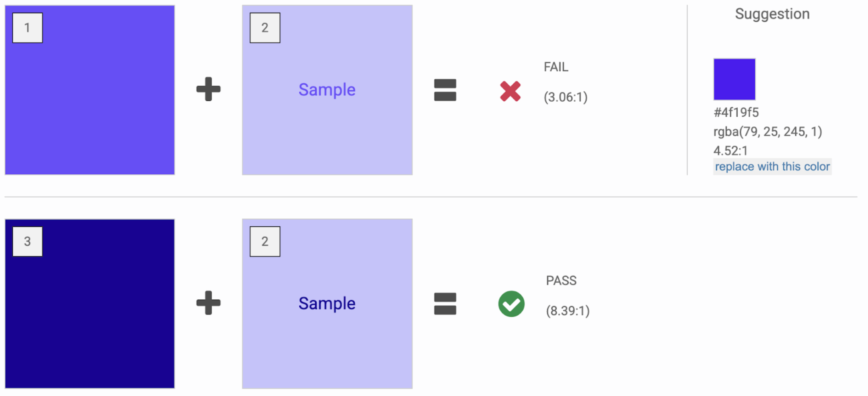Click the number 2 badge in the PASS row
868x396 pixels.
tap(265, 242)
